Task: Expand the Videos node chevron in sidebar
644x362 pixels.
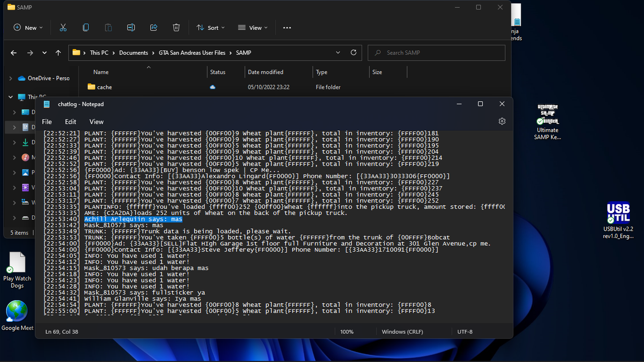Action: 15,188
